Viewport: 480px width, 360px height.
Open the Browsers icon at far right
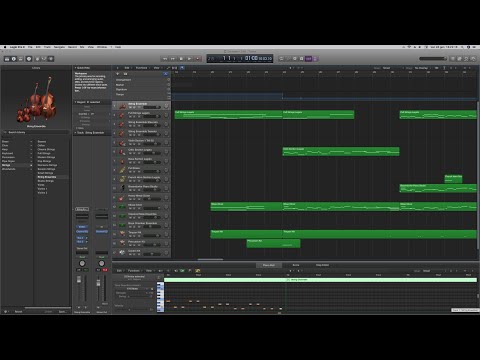pyautogui.click(x=473, y=59)
